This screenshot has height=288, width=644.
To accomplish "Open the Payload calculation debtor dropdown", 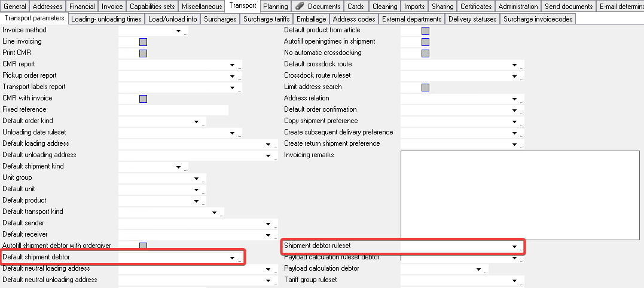I will [478, 269].
